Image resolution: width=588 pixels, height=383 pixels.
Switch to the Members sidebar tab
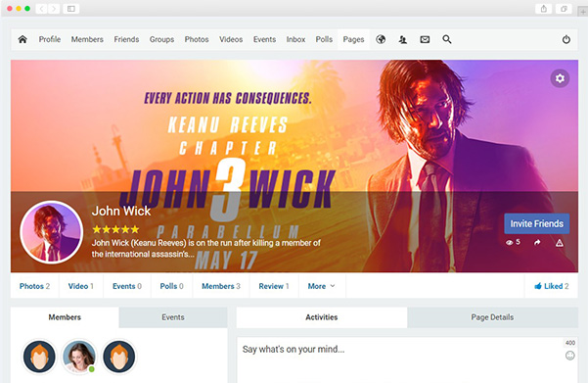click(x=65, y=317)
